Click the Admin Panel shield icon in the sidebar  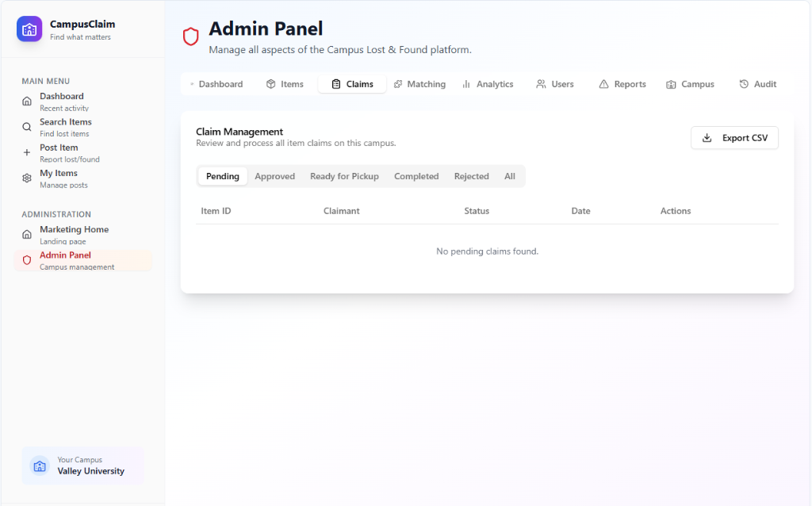click(27, 260)
